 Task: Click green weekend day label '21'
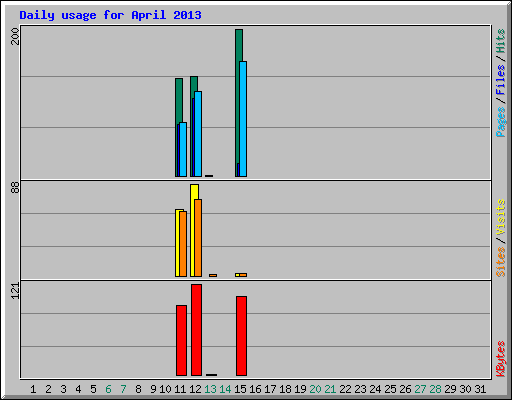(330, 389)
